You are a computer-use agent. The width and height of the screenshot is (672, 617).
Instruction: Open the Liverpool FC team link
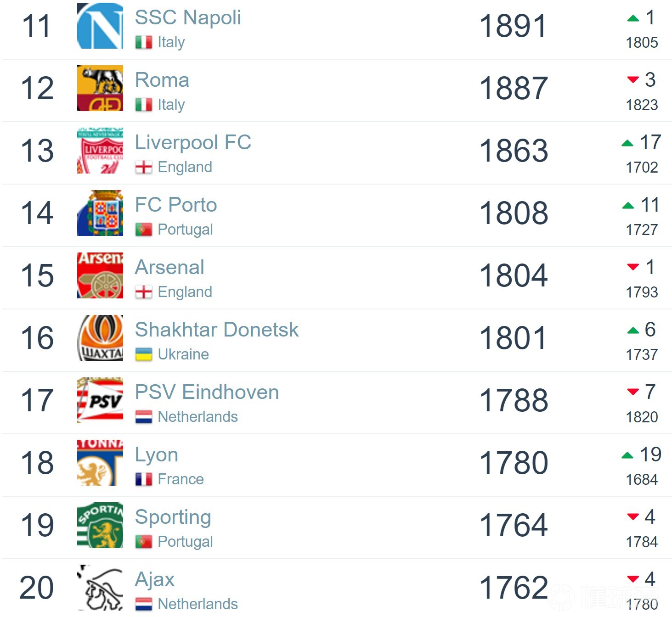[x=193, y=142]
